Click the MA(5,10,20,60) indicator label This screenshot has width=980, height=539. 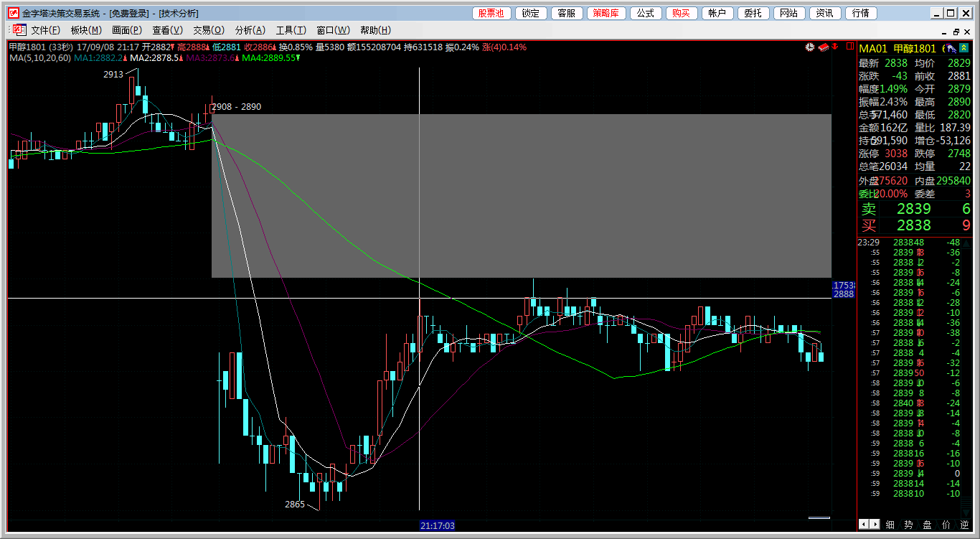click(40, 58)
